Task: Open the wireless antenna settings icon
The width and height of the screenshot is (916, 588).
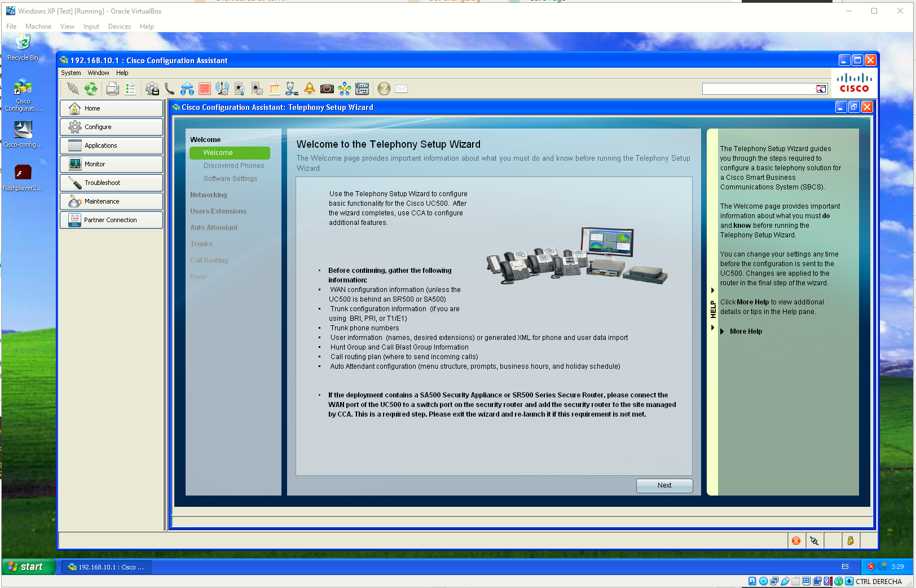Action: pos(222,89)
